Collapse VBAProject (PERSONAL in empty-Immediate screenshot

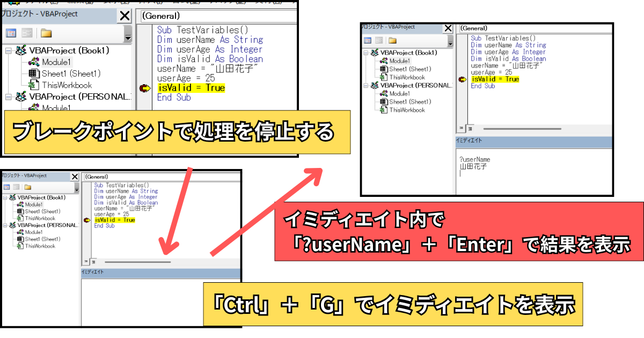coord(6,225)
